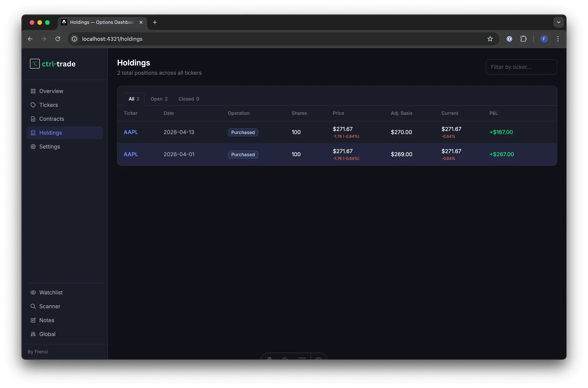Open Notes in the sidebar
This screenshot has height=388, width=588.
(64, 320)
